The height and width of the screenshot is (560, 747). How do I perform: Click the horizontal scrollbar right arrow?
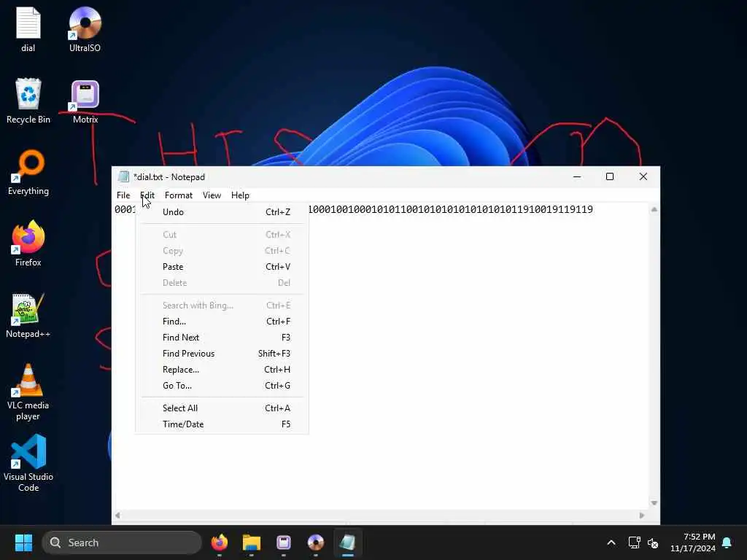642,516
